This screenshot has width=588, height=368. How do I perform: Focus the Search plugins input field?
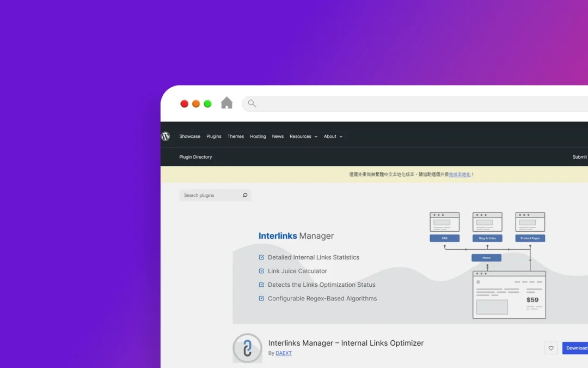[x=215, y=195]
